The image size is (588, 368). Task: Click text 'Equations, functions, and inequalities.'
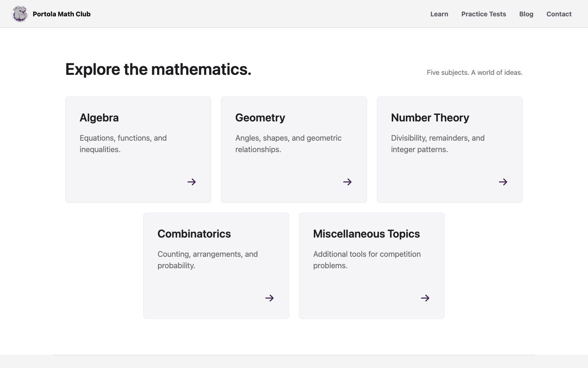pos(123,144)
